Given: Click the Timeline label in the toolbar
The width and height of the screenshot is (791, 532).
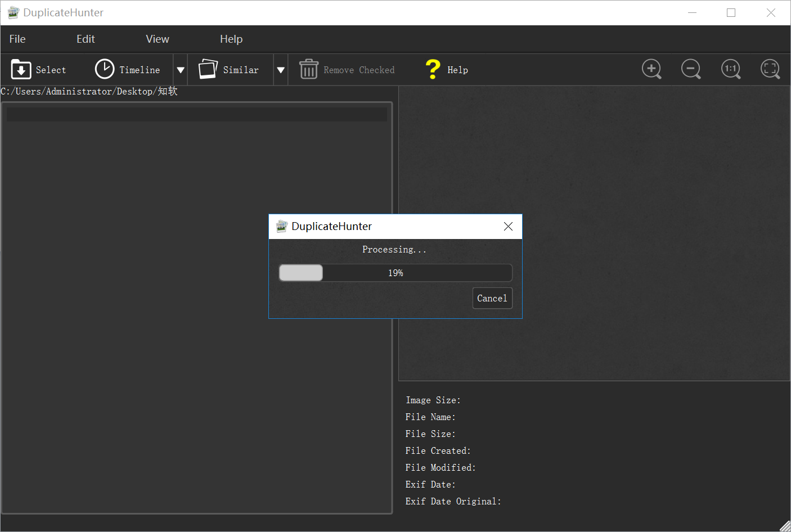Looking at the screenshot, I should pyautogui.click(x=140, y=70).
